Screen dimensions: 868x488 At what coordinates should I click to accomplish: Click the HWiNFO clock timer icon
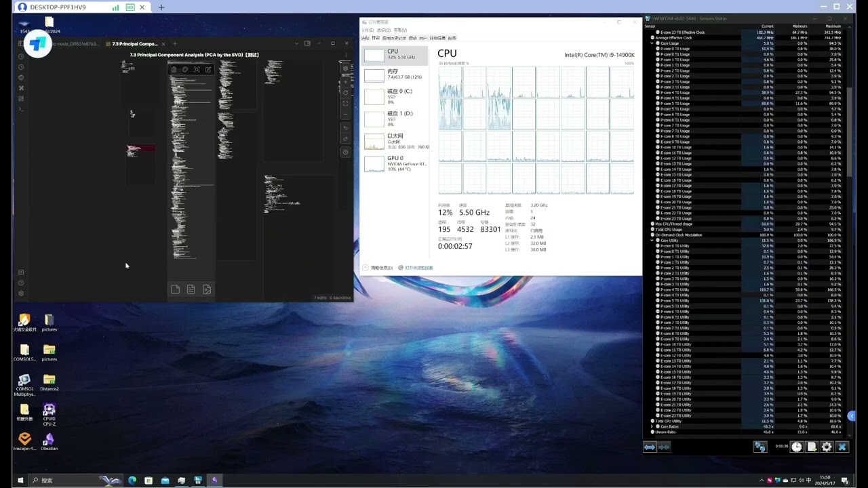point(796,447)
